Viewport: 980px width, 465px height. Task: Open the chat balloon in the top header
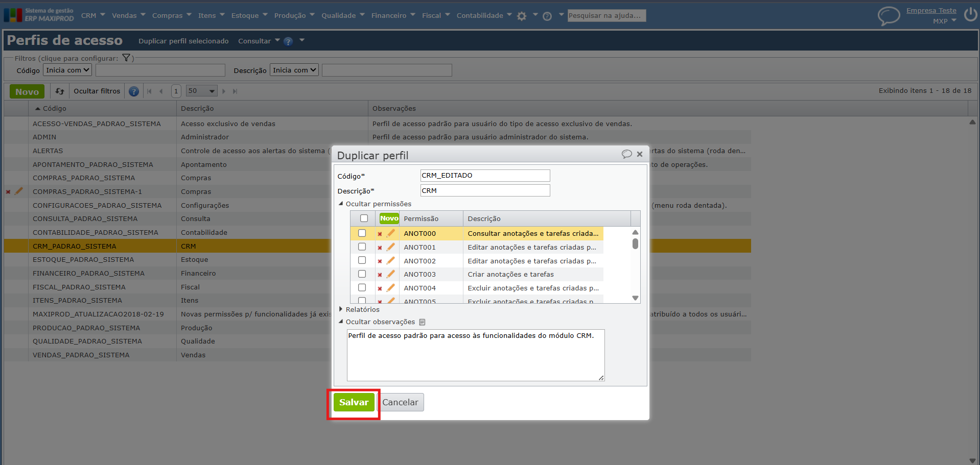pos(889,15)
